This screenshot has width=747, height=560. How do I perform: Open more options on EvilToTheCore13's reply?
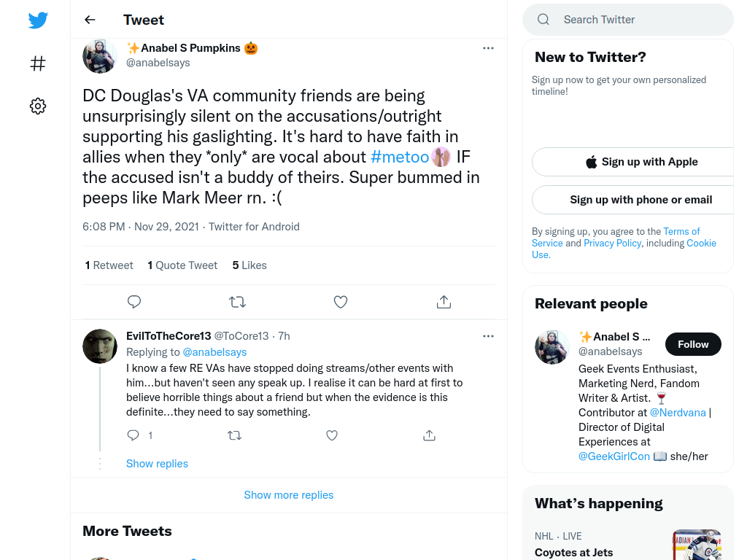click(488, 336)
